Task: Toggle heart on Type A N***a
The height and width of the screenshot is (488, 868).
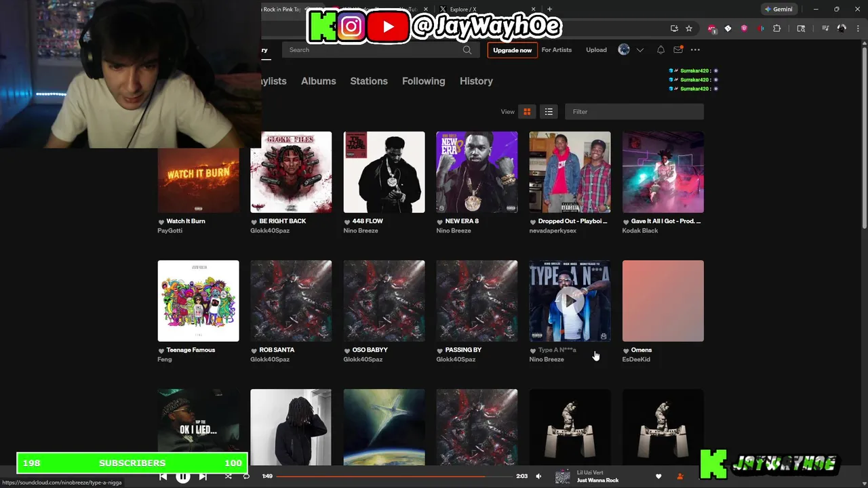Action: 533,350
